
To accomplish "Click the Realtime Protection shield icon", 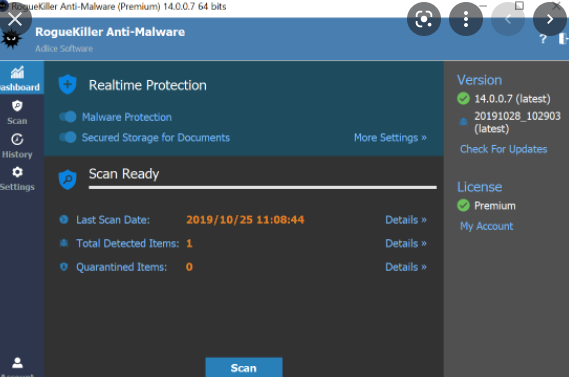I will pyautogui.click(x=67, y=85).
